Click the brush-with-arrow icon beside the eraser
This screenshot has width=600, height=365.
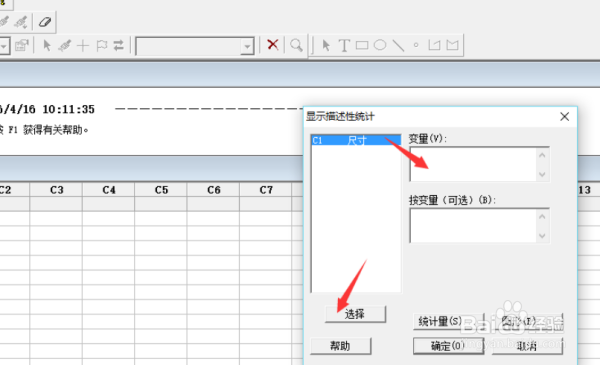click(x=21, y=22)
